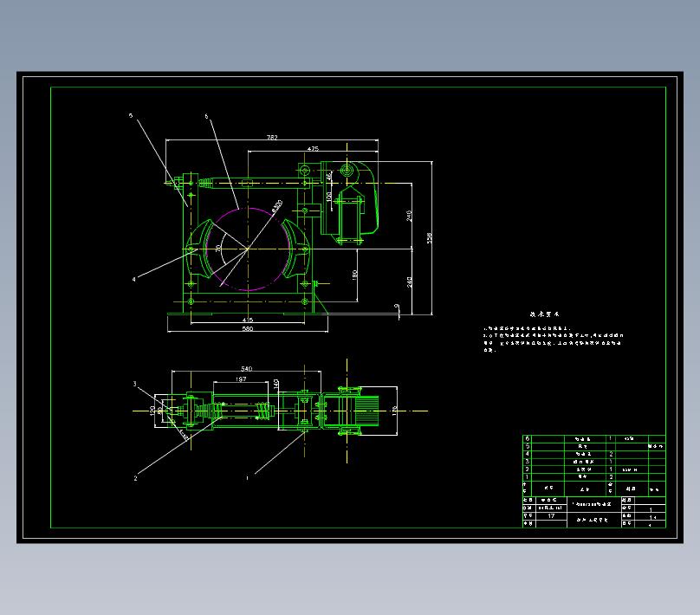Screen dimensions: 700x615
Task: Select the 475 dimension value
Action: pyautogui.click(x=313, y=149)
